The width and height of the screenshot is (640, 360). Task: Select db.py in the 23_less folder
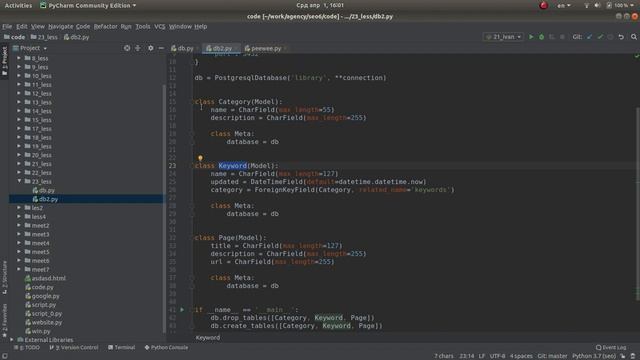tap(43, 190)
